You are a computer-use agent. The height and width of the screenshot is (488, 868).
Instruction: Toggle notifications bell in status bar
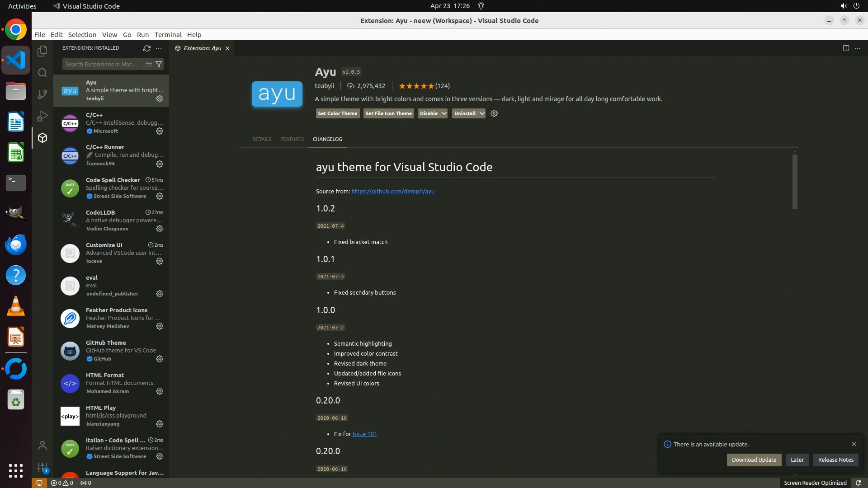(x=858, y=483)
